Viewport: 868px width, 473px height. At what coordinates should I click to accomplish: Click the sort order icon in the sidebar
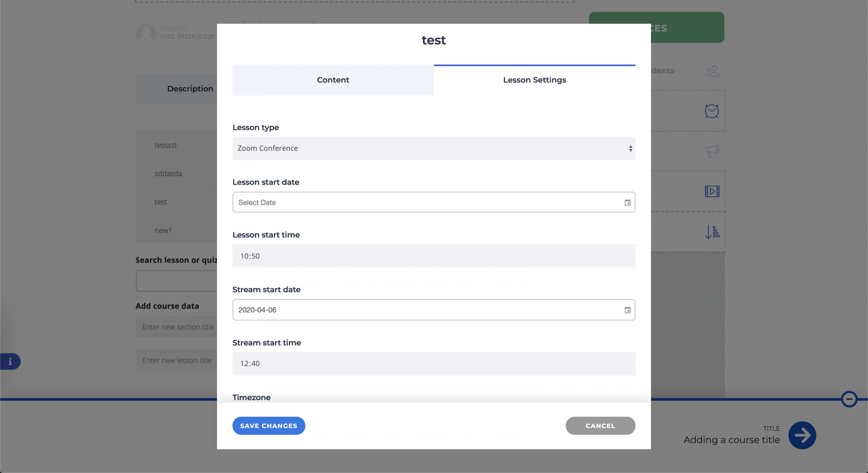(712, 232)
